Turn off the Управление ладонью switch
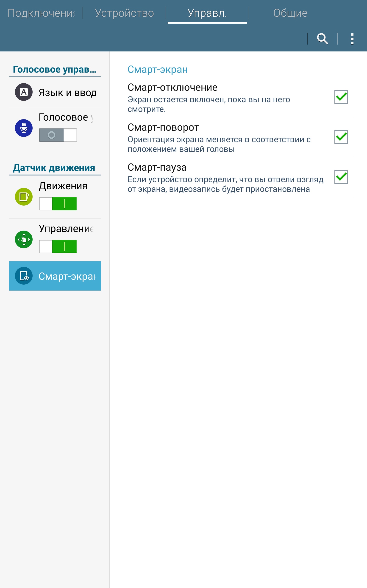Screen dimensions: 367x588 pyautogui.click(x=58, y=246)
